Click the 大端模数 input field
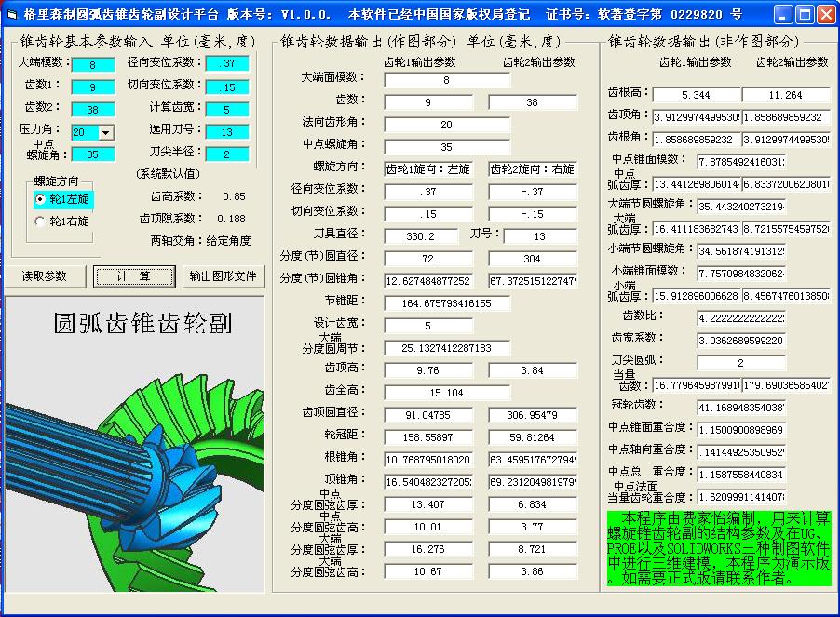 point(93,65)
